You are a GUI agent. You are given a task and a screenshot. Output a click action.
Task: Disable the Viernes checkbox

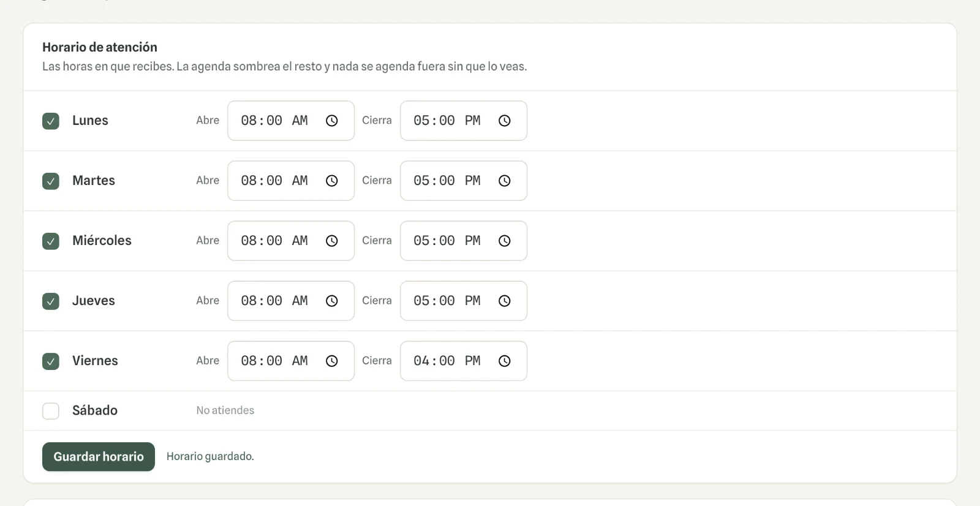coord(51,361)
